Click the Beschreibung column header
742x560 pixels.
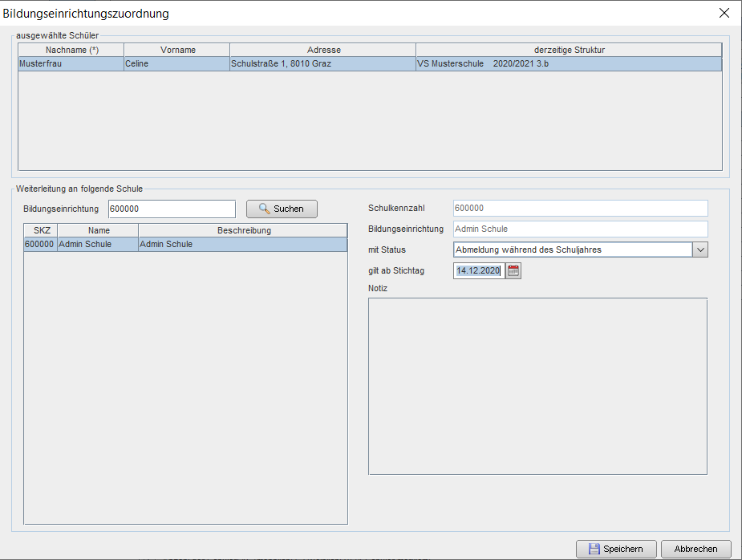click(x=243, y=230)
